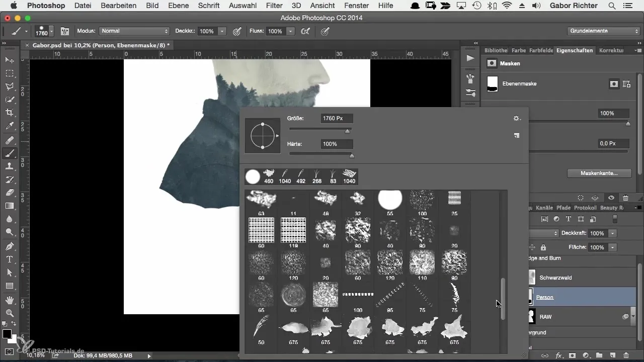Create new adjustment layer icon

click(586, 355)
